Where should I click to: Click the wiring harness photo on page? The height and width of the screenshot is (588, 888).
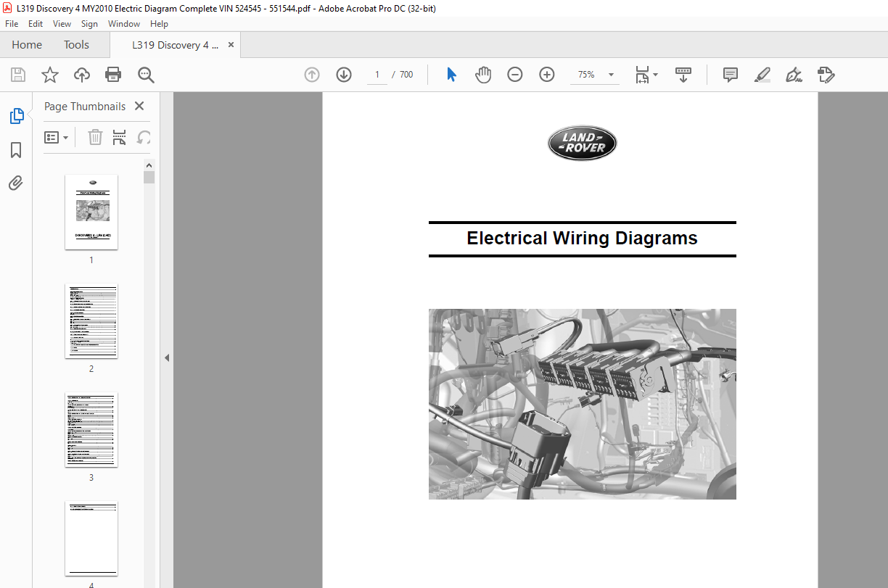pyautogui.click(x=583, y=404)
